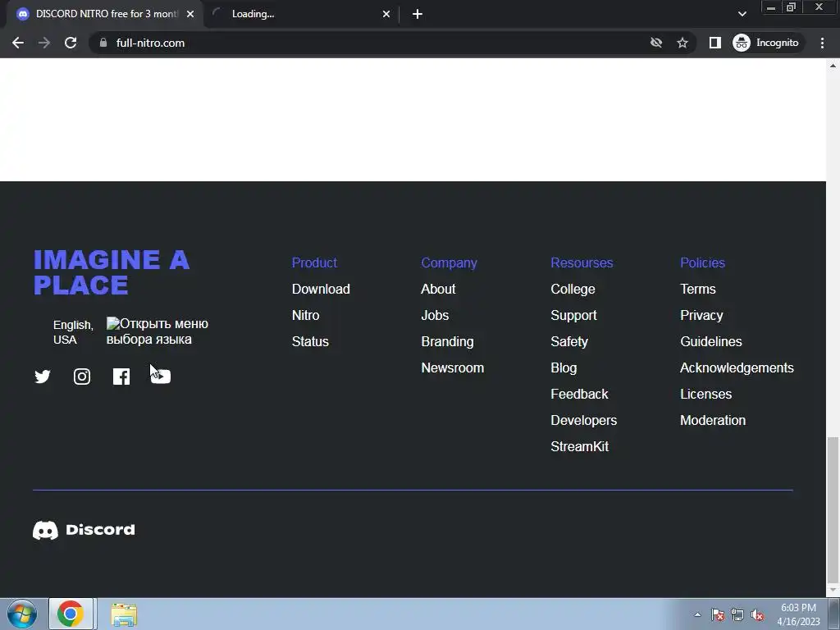Open File Explorer from the taskbar
Screen dimensions: 840x630
point(124,614)
